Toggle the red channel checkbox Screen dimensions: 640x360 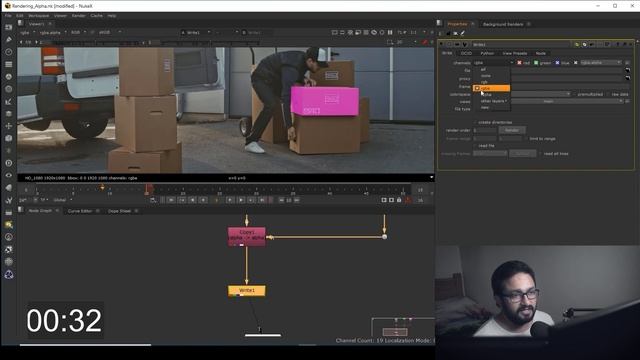coord(519,63)
